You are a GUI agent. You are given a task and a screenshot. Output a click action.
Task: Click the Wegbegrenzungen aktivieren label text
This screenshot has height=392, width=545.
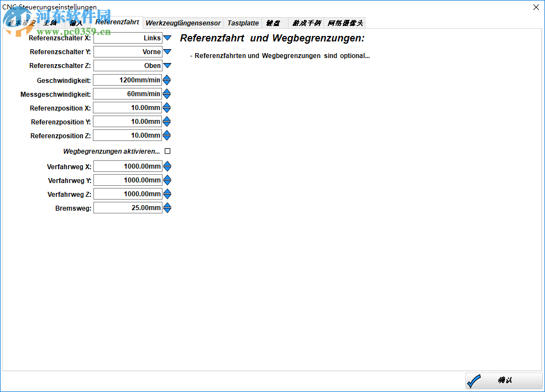point(111,151)
